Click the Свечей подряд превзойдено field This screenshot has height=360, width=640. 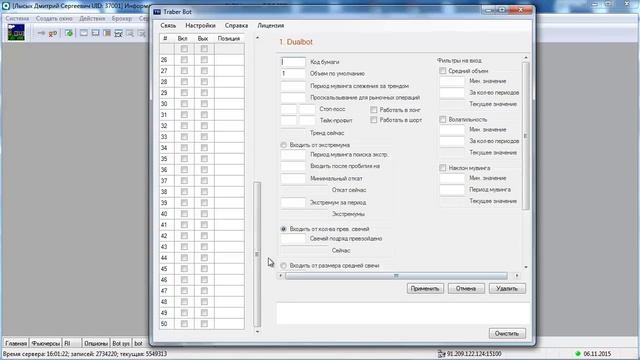tap(293, 239)
